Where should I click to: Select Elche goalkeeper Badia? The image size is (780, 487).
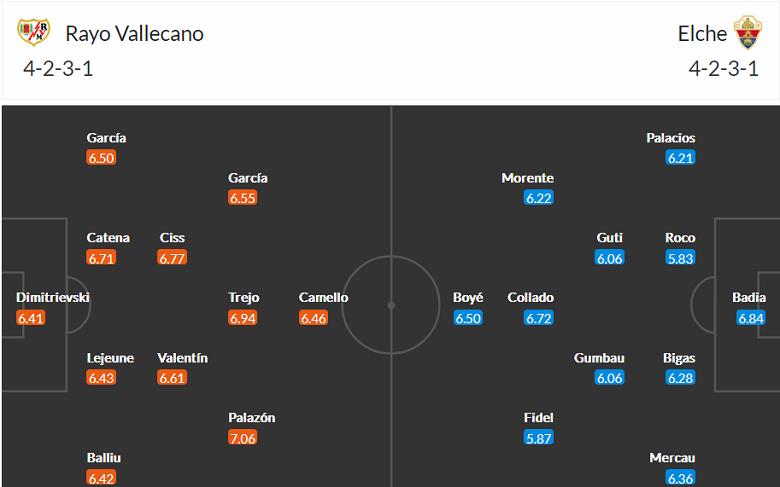point(749,298)
